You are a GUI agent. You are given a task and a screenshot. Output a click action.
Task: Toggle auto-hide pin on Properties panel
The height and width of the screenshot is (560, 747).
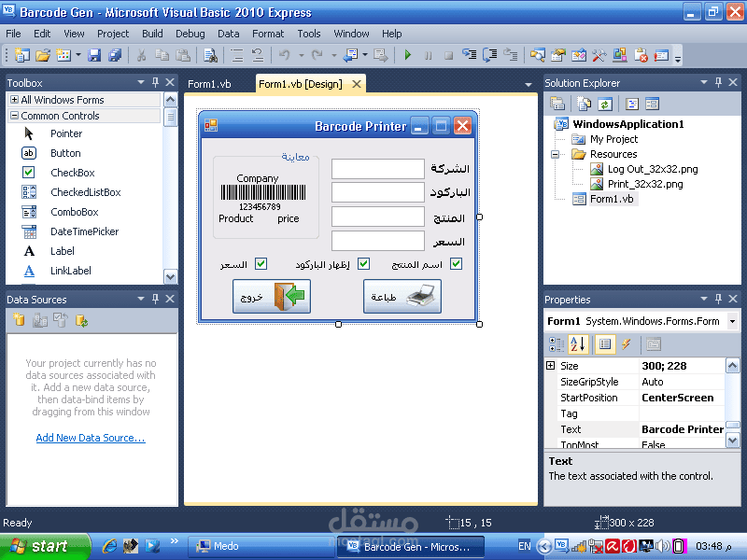pyautogui.click(x=718, y=299)
